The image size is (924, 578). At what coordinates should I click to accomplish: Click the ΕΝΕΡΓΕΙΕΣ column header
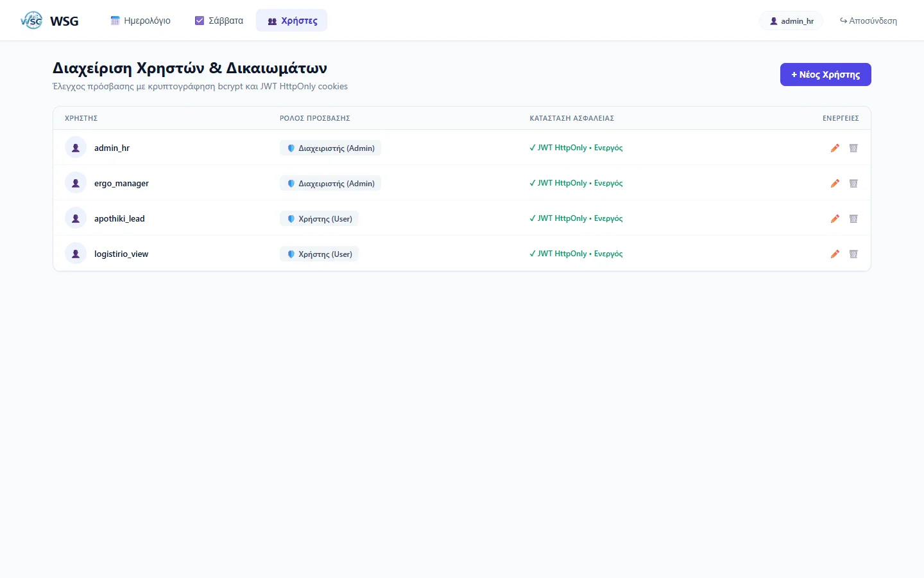(841, 118)
